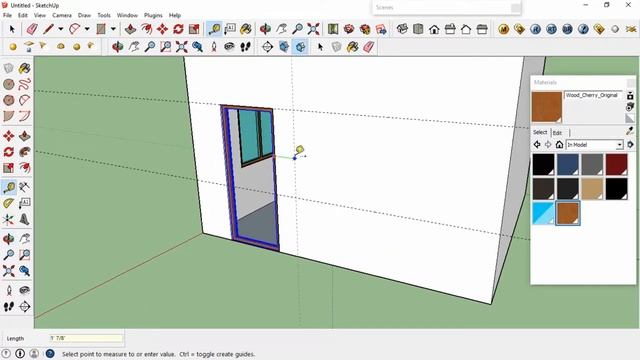Click the blue R render icon
This screenshot has height=360, width=640.
coord(536,29)
